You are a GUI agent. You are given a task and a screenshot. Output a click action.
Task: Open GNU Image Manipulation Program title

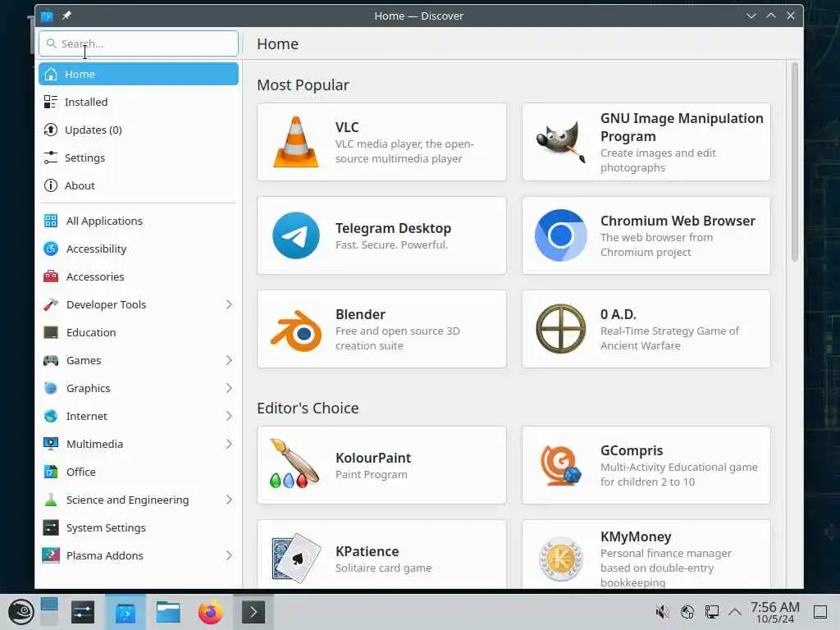[x=682, y=127]
